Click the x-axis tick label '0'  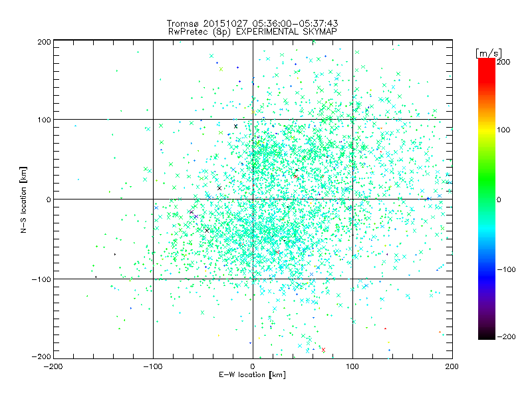[253, 366]
